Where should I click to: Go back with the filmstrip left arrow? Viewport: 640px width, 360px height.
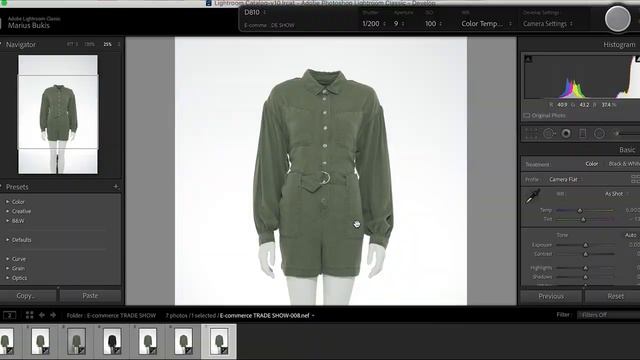pos(42,315)
